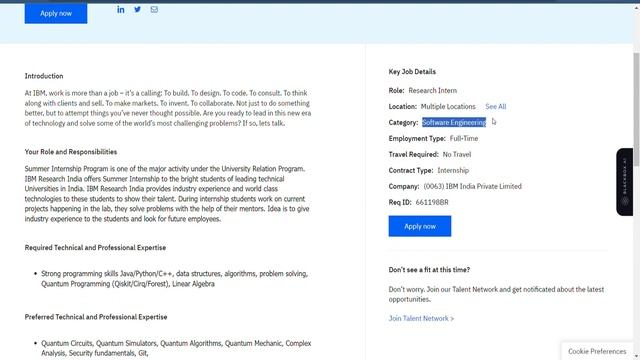Open Cookie Preferences
This screenshot has height=360, width=640.
(597, 351)
